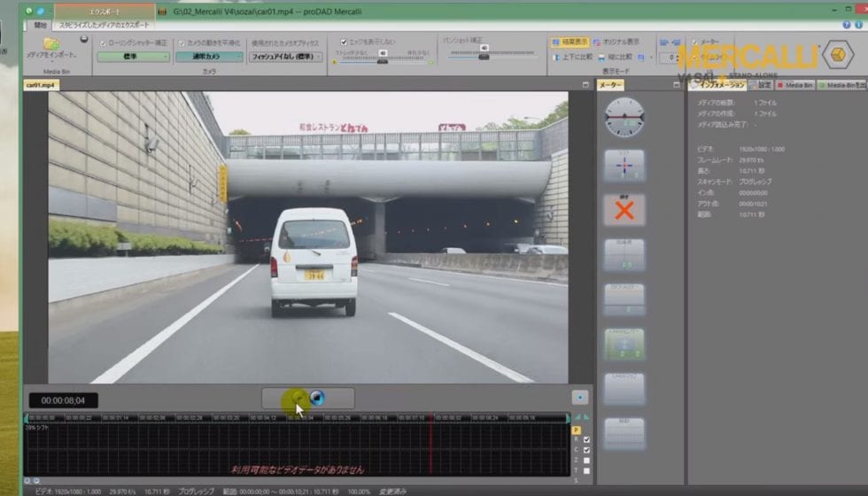Click the round collapse icon in Media Bin group
Viewport: 868px width, 496px height.
coord(83,39)
